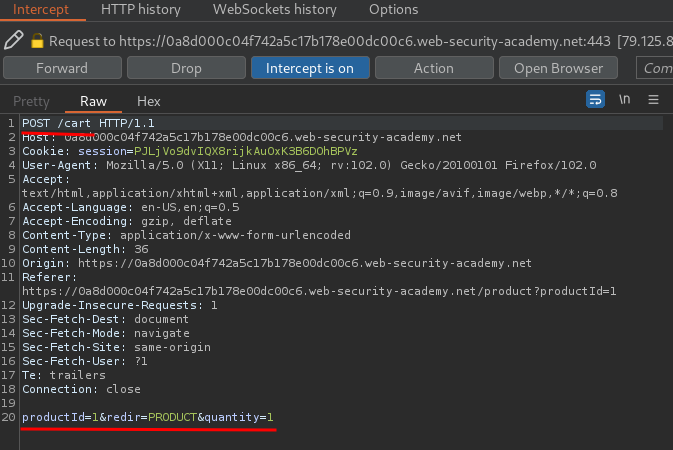The height and width of the screenshot is (450, 673).
Task: Click the Accept-Encoding: gzip, deflate line
Action: tap(127, 221)
